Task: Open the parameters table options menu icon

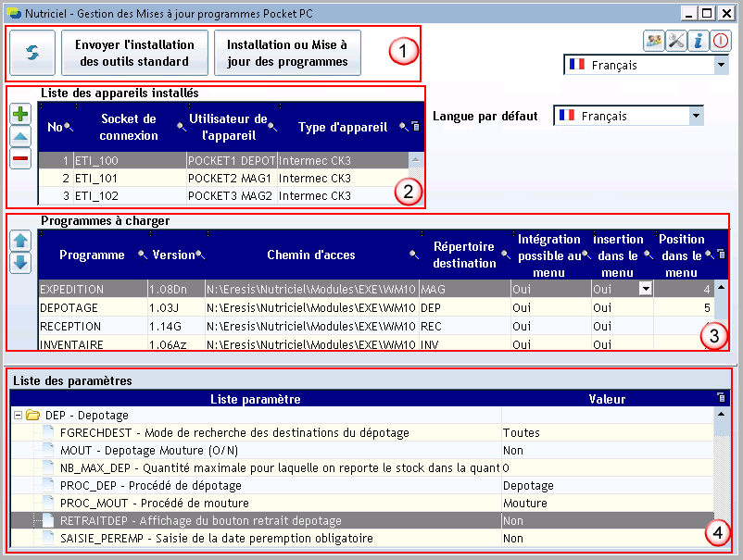Action: tap(721, 398)
